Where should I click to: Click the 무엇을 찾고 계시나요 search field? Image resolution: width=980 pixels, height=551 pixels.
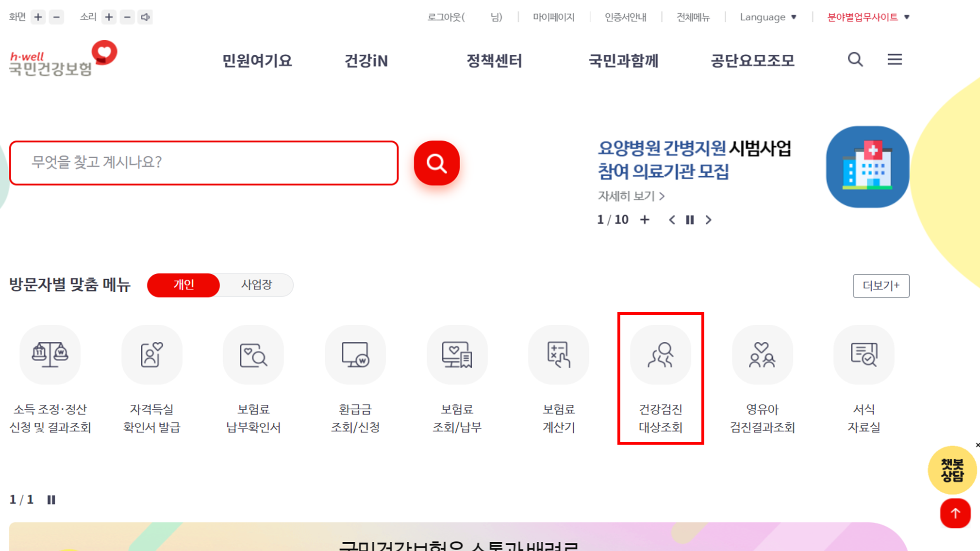pos(204,163)
